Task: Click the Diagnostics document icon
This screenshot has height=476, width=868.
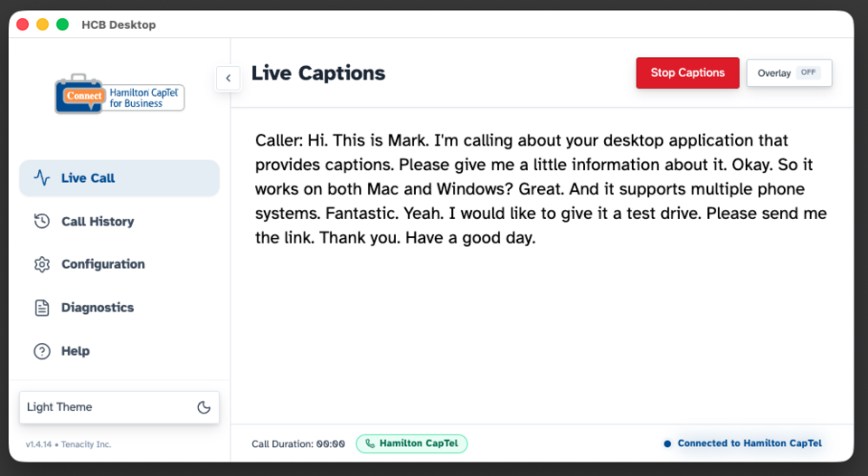Action: 42,308
